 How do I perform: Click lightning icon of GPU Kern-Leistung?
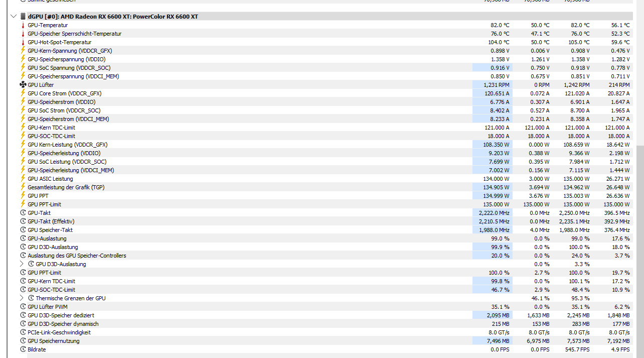(x=23, y=145)
